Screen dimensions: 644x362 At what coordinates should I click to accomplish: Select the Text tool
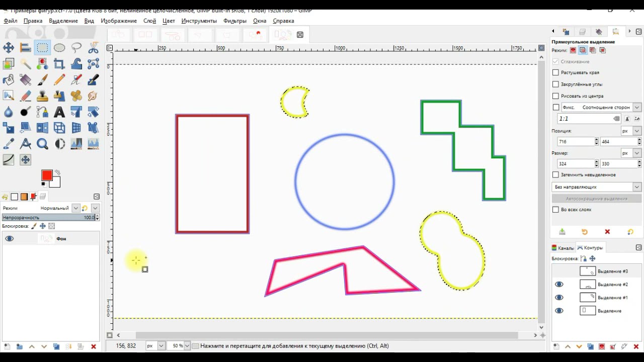(x=59, y=112)
